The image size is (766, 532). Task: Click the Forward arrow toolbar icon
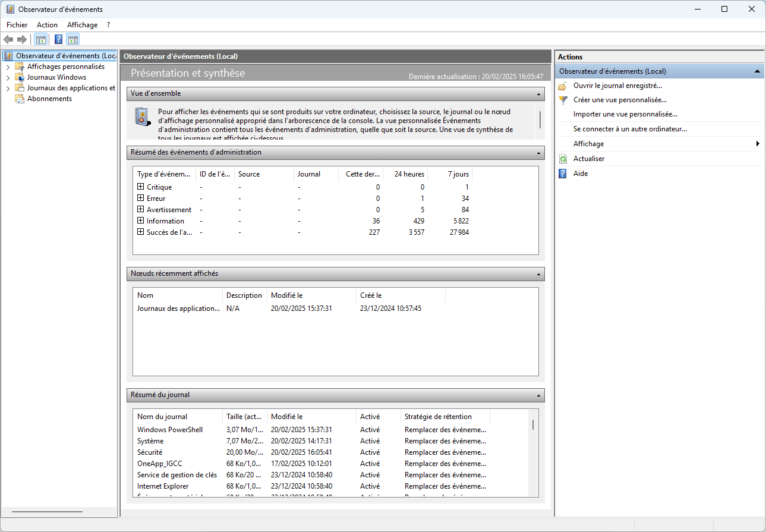[x=22, y=40]
